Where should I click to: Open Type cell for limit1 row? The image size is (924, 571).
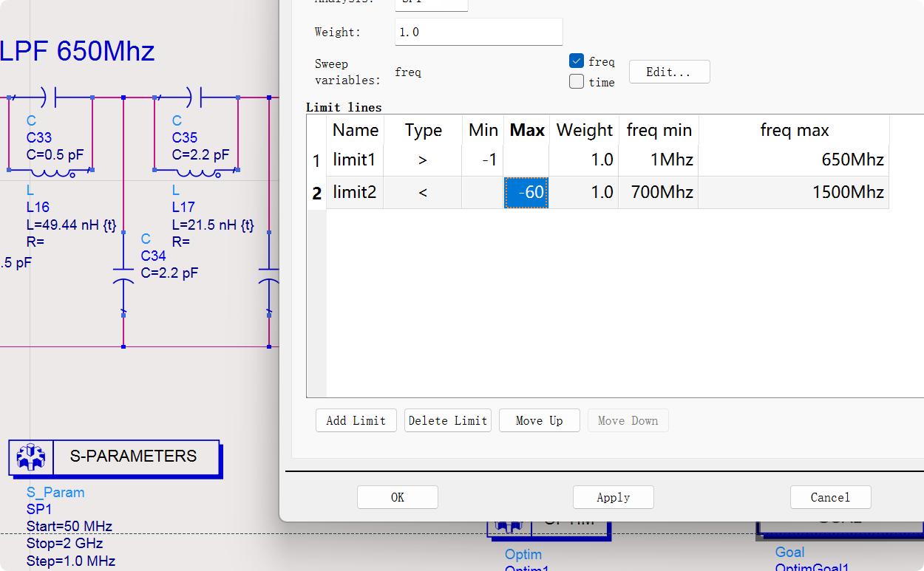(x=423, y=160)
